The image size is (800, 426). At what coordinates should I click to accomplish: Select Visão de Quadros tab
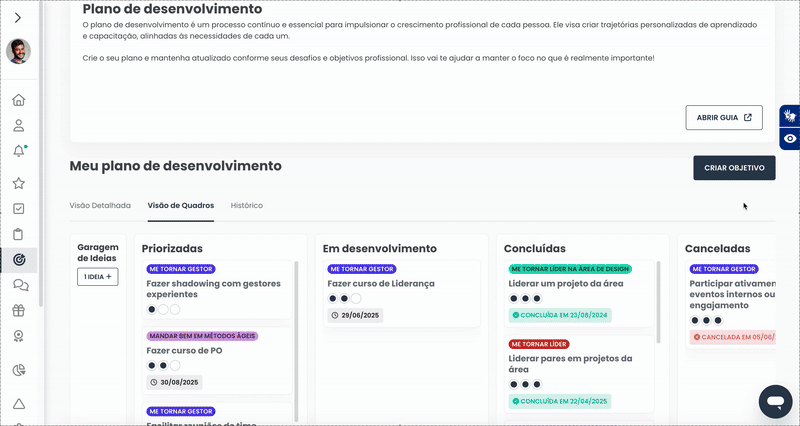coord(181,206)
